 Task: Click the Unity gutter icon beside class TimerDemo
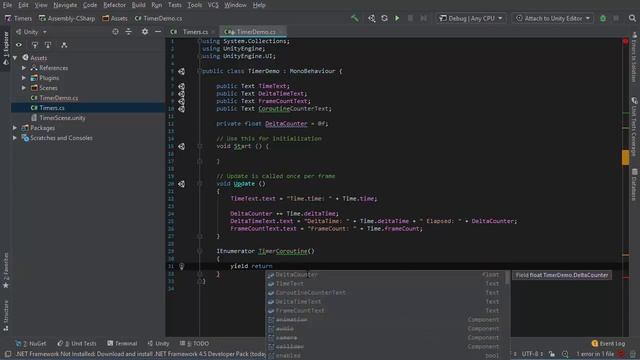181,71
